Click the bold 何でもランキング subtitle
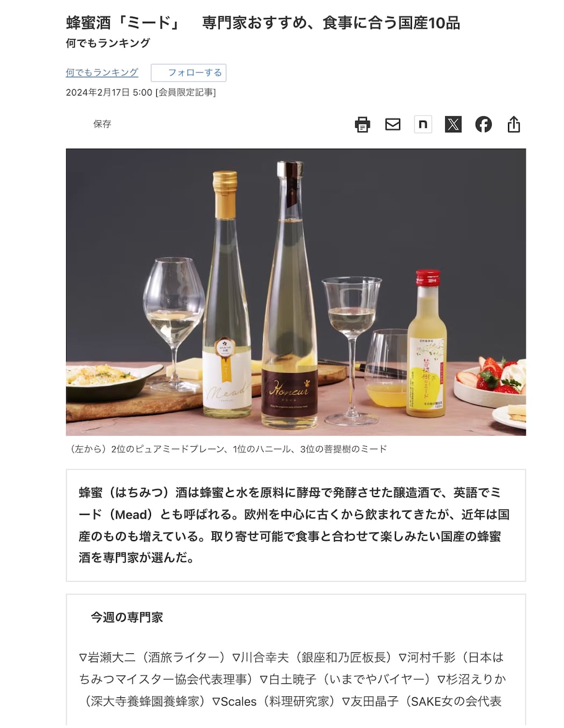Screen dimensions: 564x728 pos(108,43)
